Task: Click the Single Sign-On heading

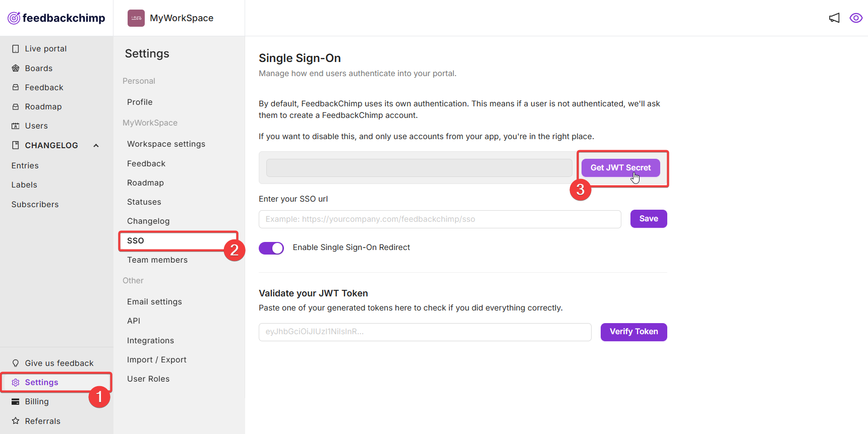Action: pos(300,58)
